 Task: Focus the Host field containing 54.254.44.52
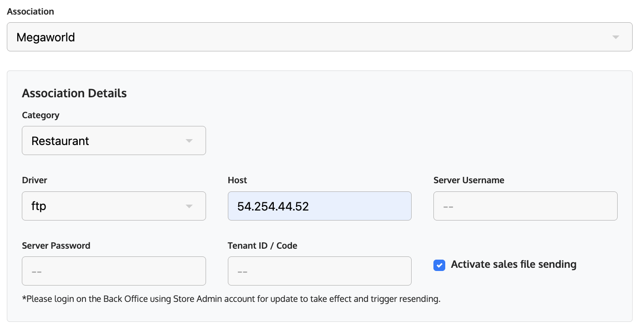tap(319, 206)
